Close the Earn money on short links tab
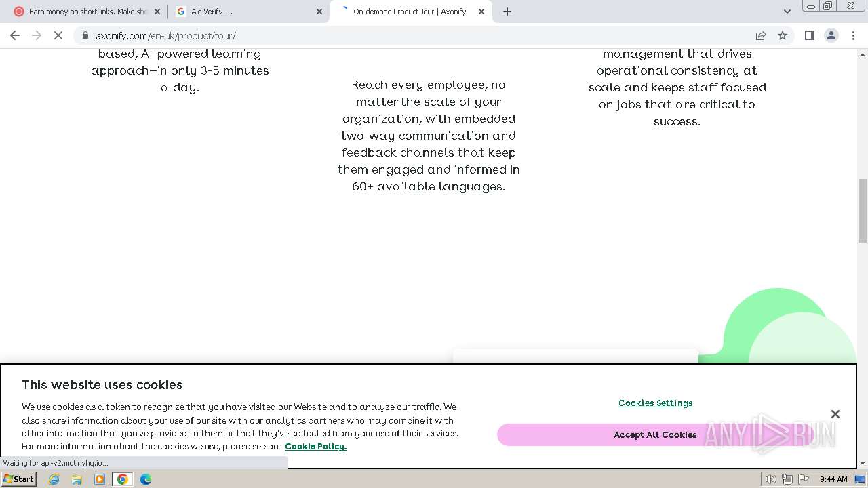This screenshot has height=488, width=868. point(157,12)
